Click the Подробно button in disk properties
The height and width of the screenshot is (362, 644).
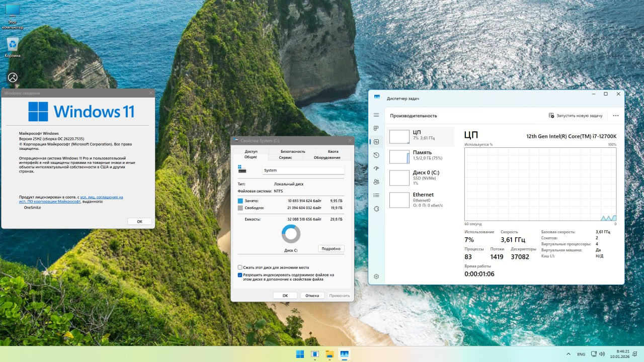(x=332, y=248)
